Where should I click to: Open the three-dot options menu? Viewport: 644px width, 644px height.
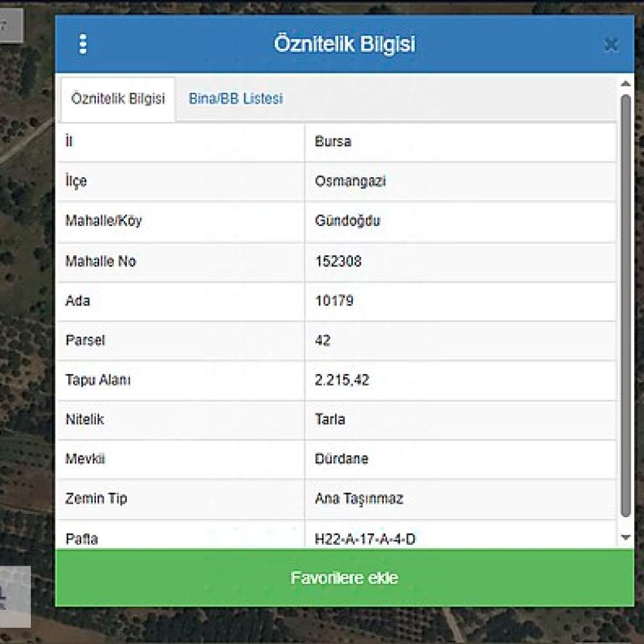click(x=83, y=44)
